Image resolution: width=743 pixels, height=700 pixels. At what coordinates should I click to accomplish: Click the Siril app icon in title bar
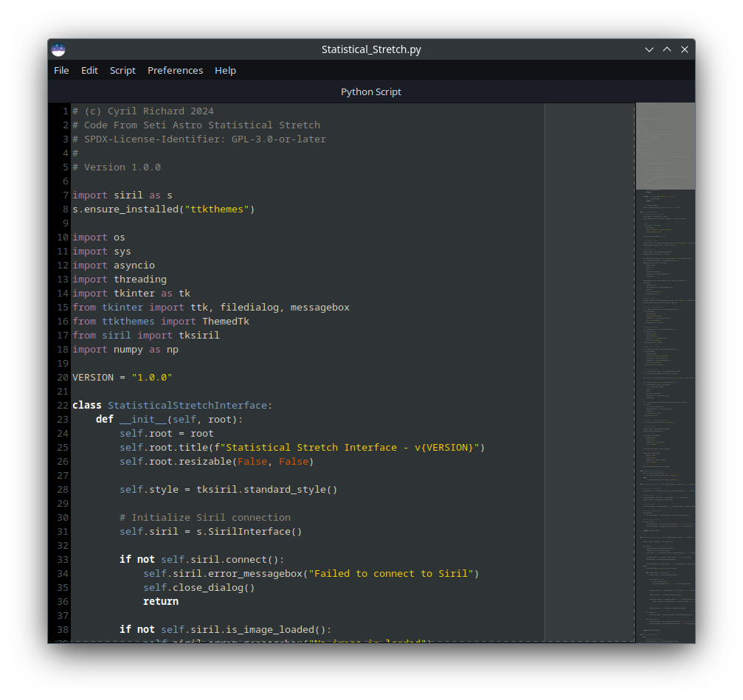[x=58, y=49]
